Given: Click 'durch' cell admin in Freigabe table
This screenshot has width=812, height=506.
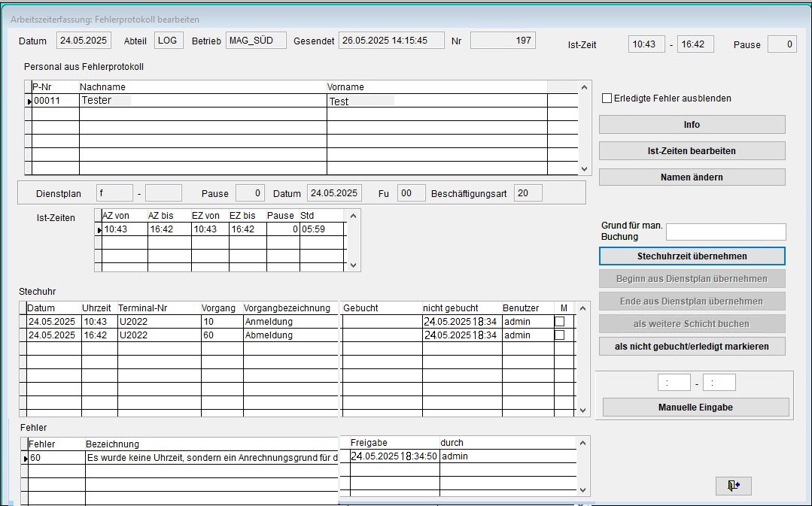Looking at the screenshot, I should click(508, 456).
